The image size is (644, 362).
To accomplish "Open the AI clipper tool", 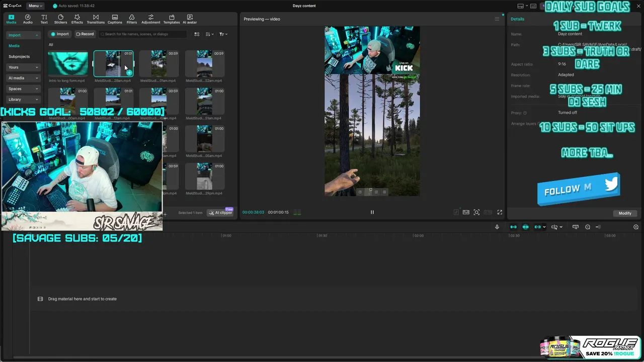I will [x=221, y=213].
